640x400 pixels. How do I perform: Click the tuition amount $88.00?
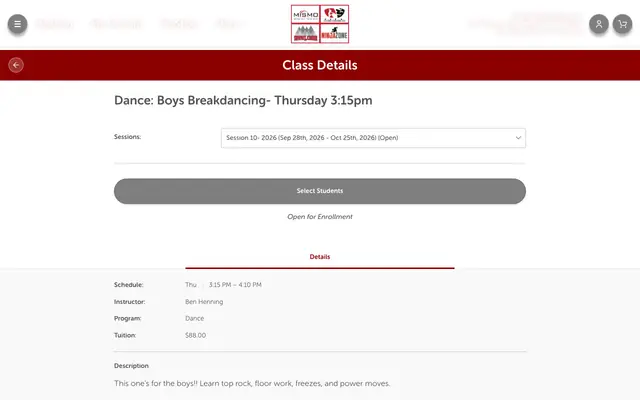coord(195,336)
